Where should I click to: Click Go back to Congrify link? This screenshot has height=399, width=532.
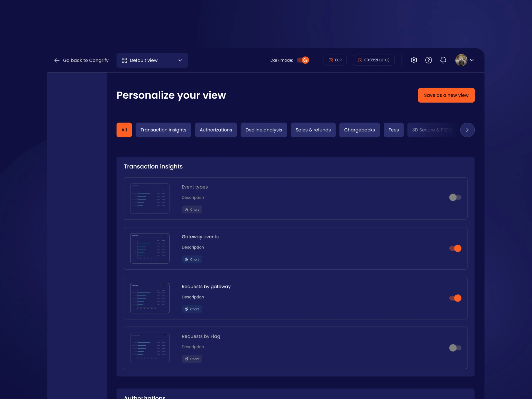point(81,60)
